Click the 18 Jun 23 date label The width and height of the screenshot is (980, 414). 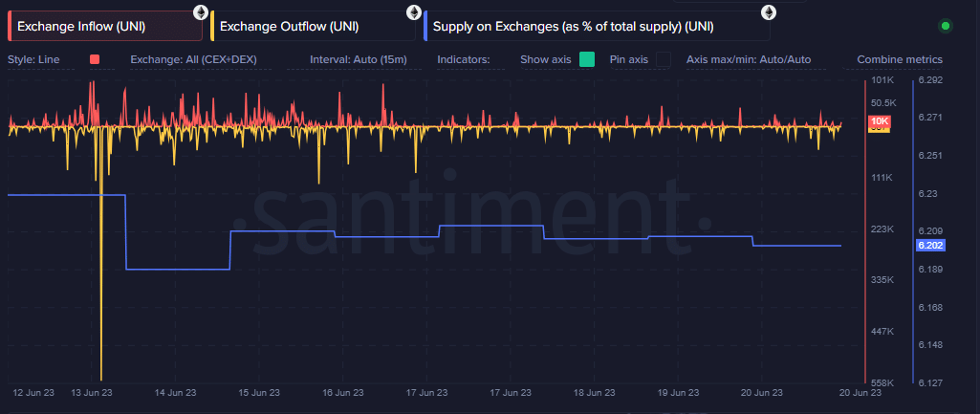tap(595, 393)
